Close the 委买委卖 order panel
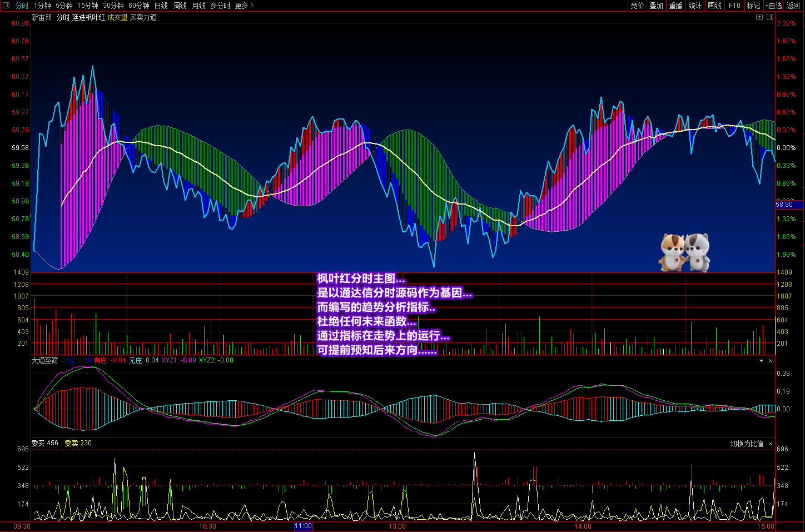Viewport: 805px width, 532px height. tap(771, 444)
